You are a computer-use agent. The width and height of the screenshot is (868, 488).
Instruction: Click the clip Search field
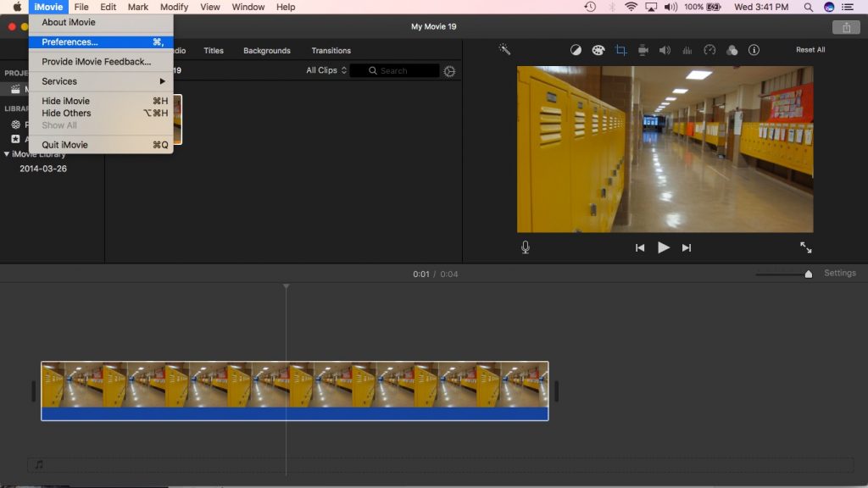point(395,71)
